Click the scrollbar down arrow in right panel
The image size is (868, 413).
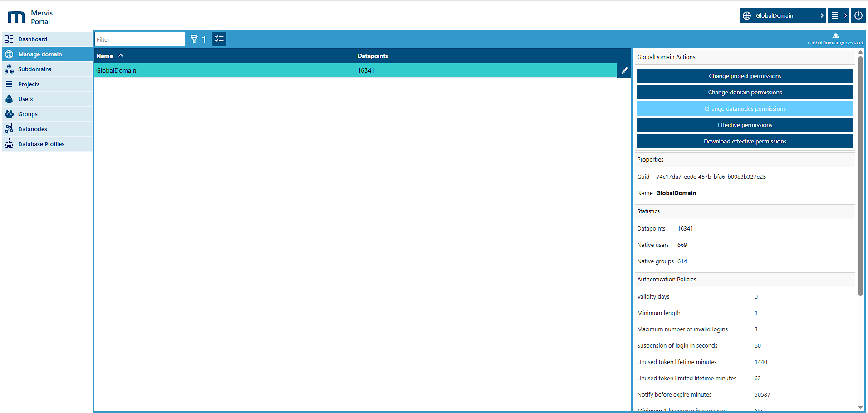coord(860,407)
